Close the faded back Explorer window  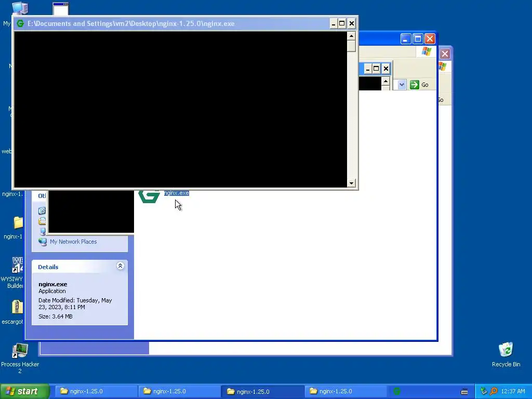click(x=445, y=54)
